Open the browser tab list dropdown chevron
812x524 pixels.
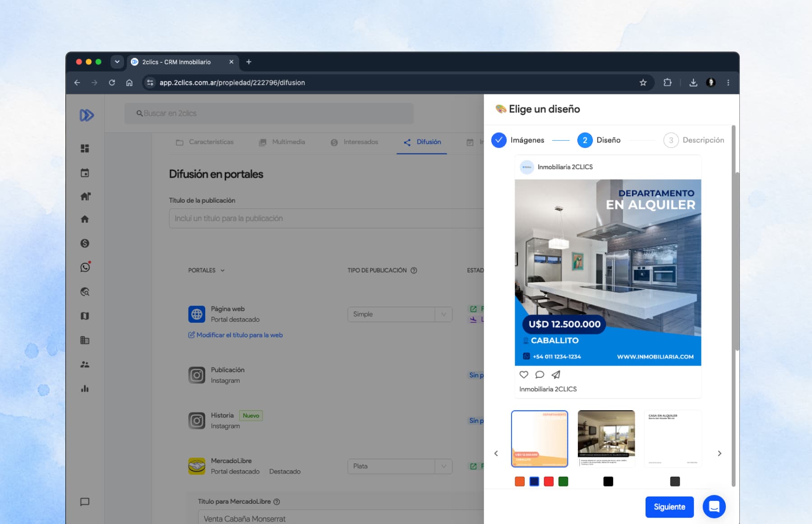pyautogui.click(x=117, y=62)
